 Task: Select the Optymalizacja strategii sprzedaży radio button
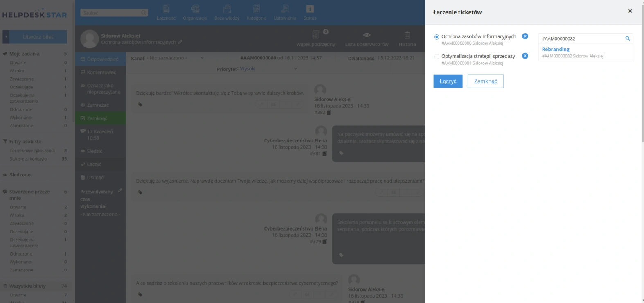pos(437,57)
